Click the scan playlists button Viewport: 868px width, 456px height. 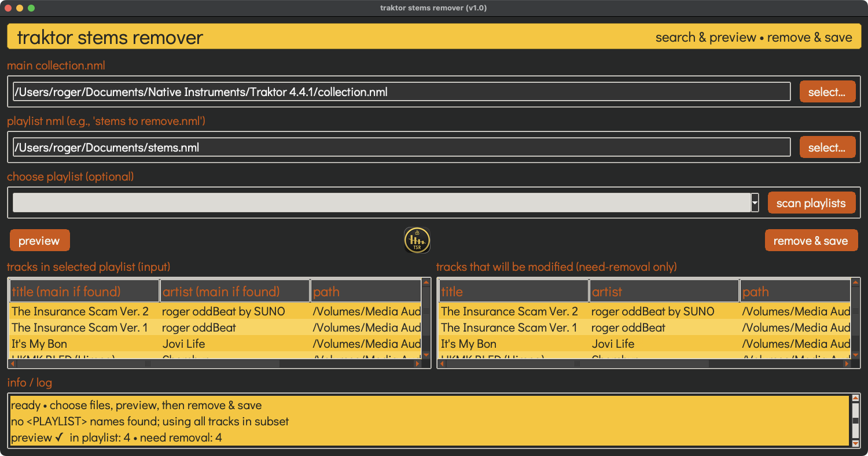811,203
